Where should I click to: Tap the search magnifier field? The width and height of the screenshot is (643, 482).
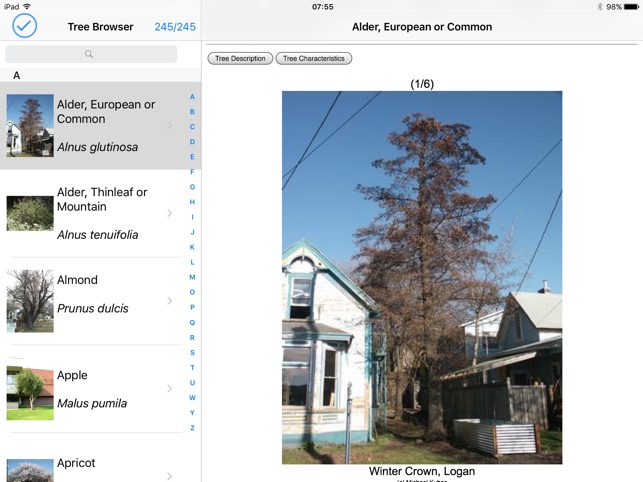click(91, 54)
